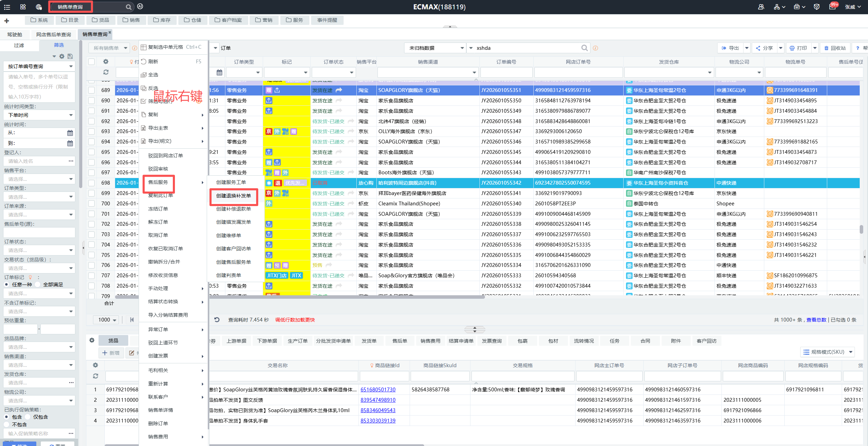Open the 1000 page size dropdown
The width and height of the screenshot is (868, 446).
click(x=106, y=320)
